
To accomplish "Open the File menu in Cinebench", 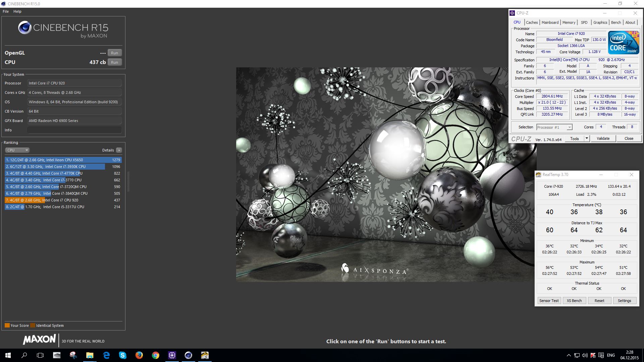I will 6,11.
